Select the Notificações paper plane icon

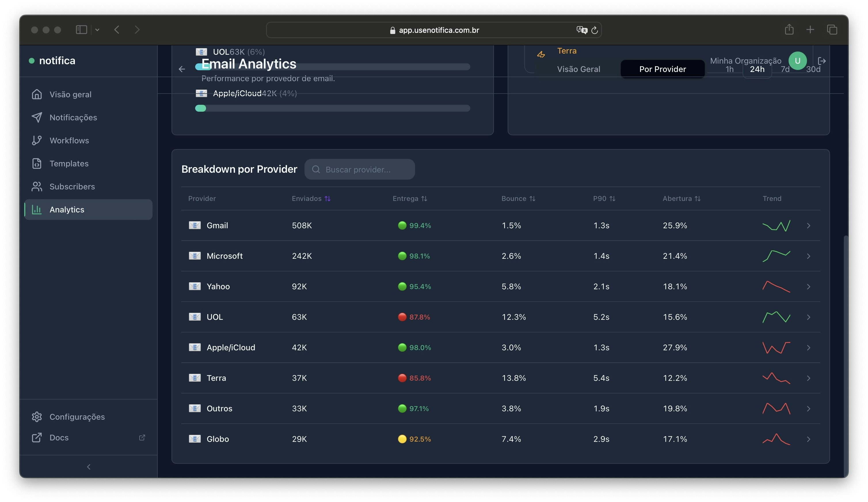click(37, 117)
